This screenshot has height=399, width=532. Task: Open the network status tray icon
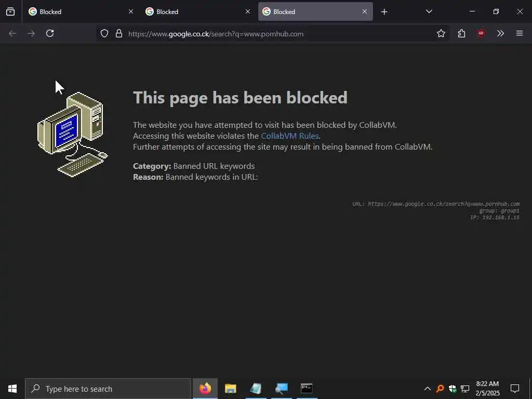[465, 389]
